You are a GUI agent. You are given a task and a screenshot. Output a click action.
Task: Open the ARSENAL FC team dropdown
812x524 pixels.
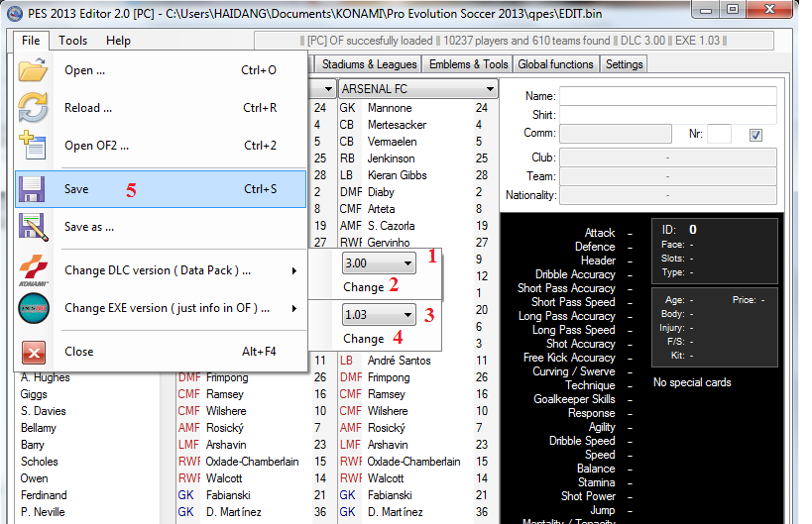coord(418,89)
